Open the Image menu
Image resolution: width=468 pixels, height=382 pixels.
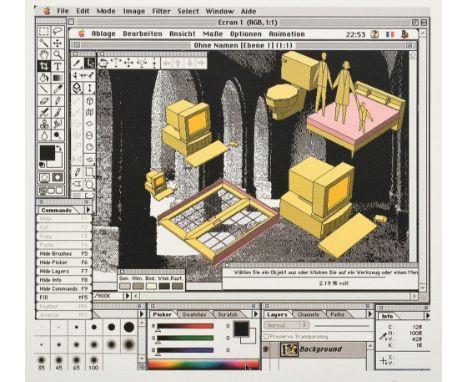pyautogui.click(x=134, y=11)
